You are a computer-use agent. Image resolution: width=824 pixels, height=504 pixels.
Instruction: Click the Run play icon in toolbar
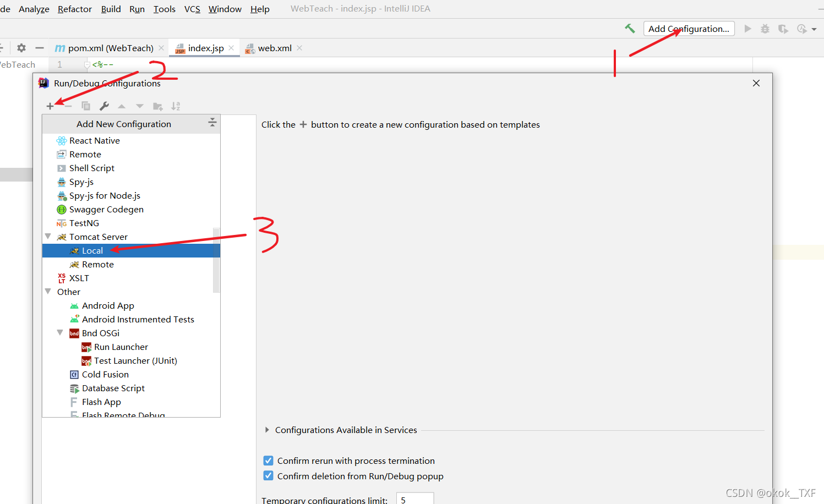(x=747, y=29)
